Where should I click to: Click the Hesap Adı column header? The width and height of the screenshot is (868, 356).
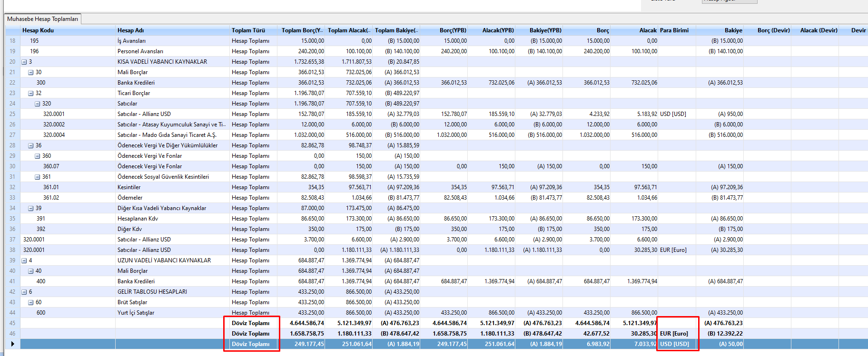[130, 30]
